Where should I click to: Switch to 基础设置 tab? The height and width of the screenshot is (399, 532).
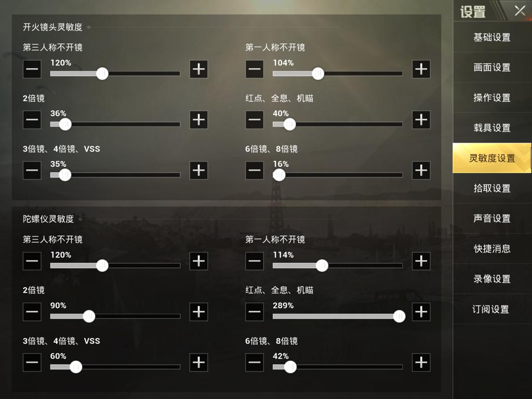pos(492,37)
